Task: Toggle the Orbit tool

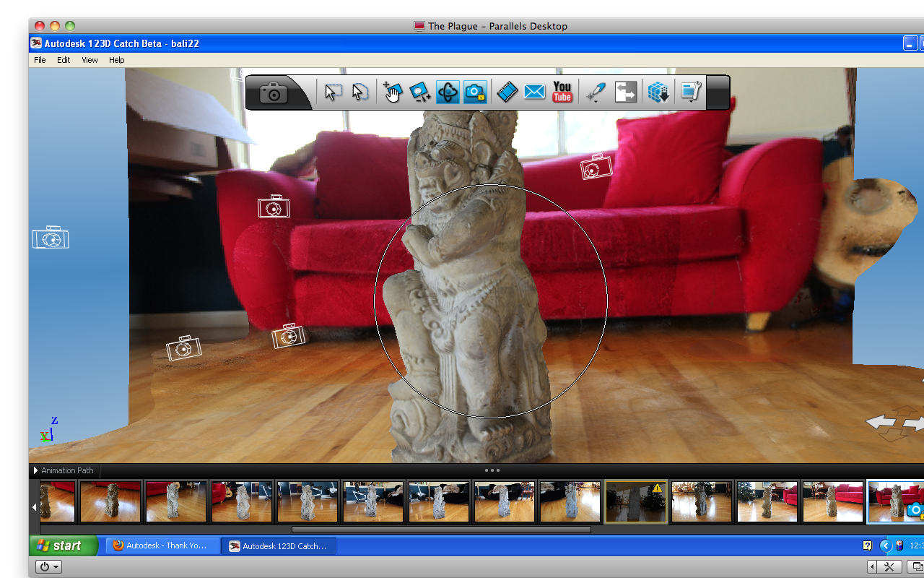Action: [x=448, y=92]
